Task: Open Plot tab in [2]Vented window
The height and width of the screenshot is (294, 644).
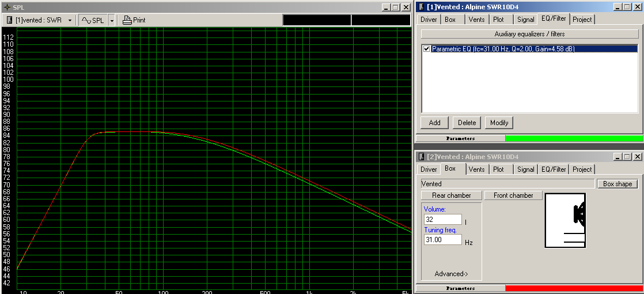Action: (x=499, y=169)
